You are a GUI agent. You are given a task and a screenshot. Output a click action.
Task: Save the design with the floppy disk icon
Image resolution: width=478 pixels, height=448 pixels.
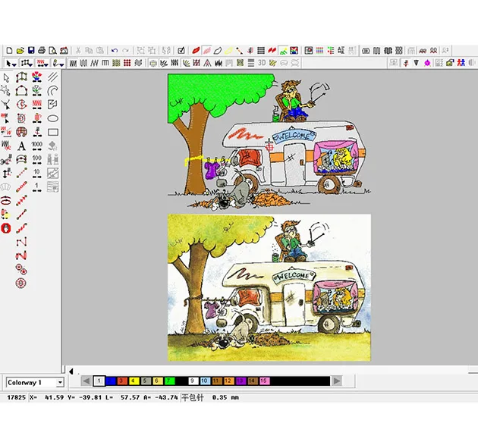coord(30,50)
